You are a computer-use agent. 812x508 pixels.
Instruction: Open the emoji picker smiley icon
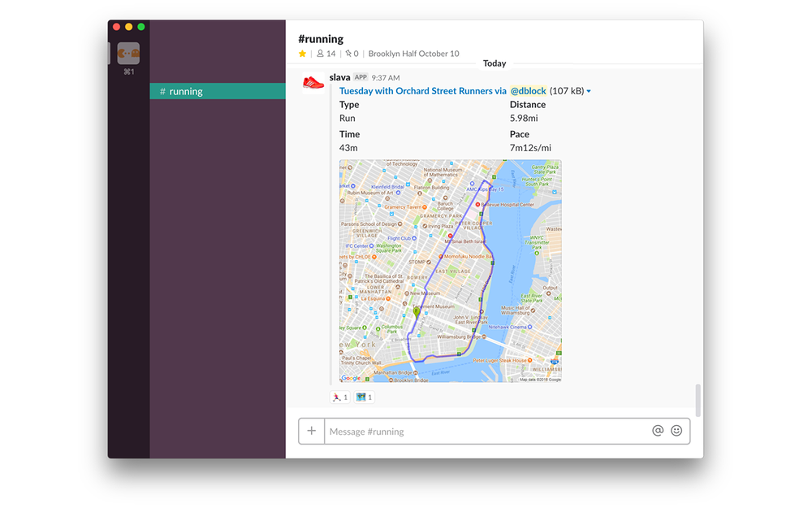point(676,431)
